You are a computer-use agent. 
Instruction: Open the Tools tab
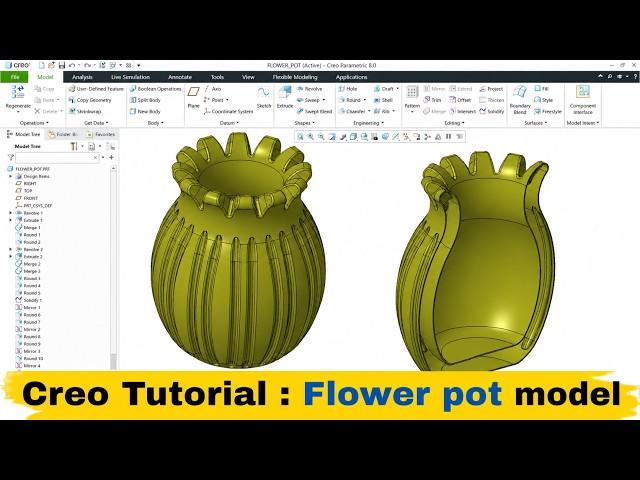click(217, 77)
